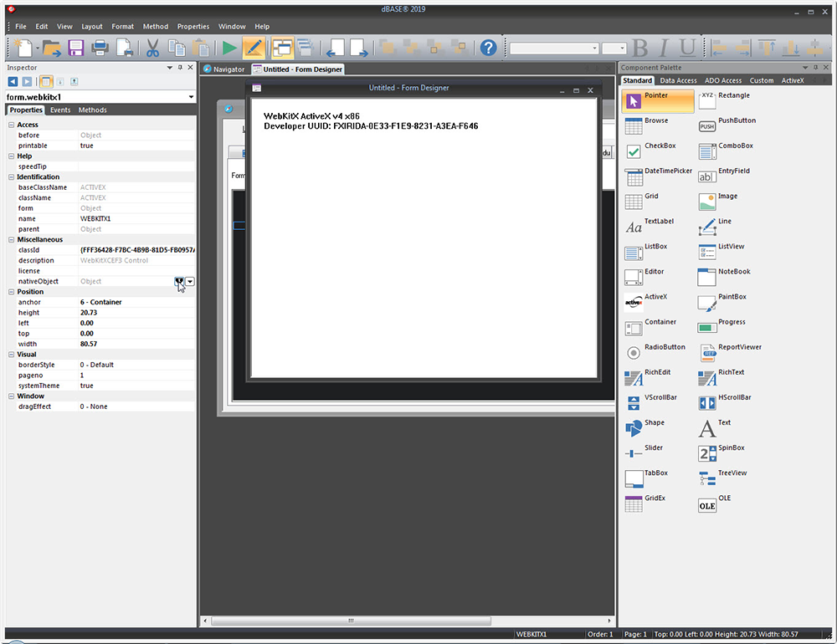837x644 pixels.
Task: Open the form.webkitx1 object dropdown
Action: pyautogui.click(x=191, y=97)
